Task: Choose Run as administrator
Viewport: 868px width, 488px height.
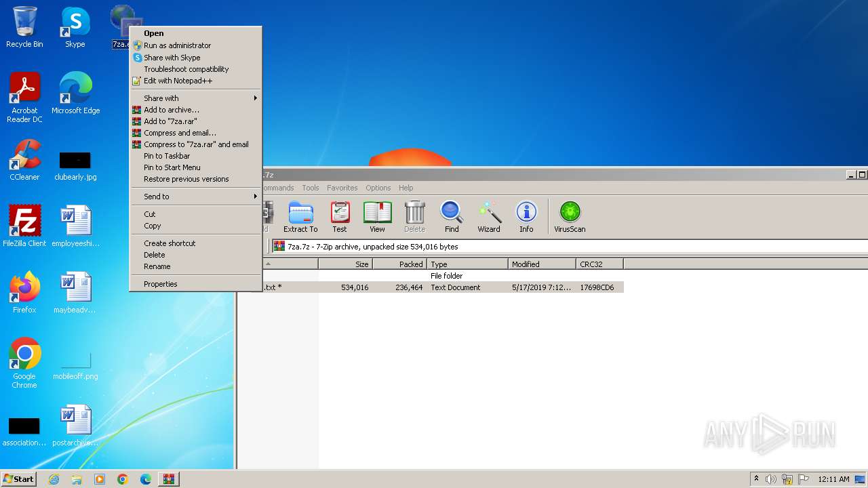Action: click(195, 45)
